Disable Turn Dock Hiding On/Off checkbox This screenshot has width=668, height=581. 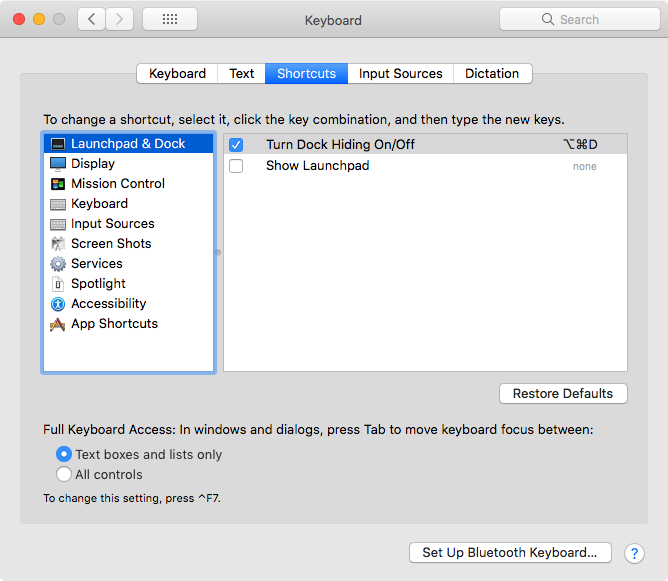(236, 145)
